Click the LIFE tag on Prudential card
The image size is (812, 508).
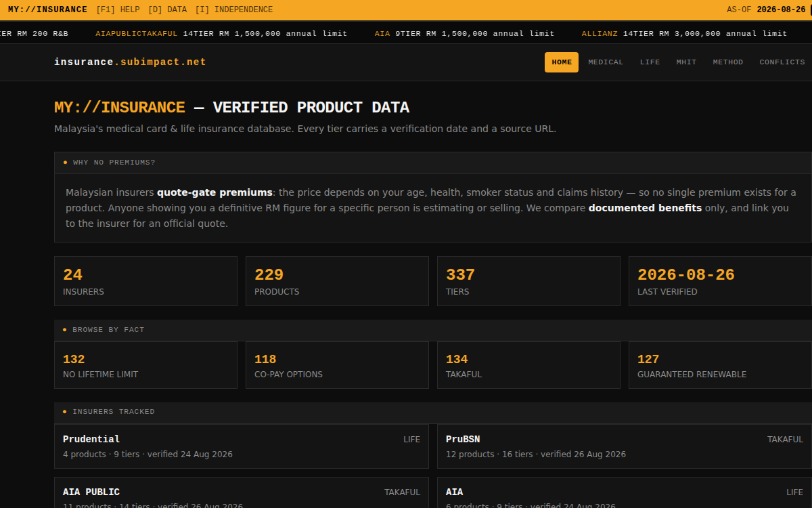click(412, 440)
